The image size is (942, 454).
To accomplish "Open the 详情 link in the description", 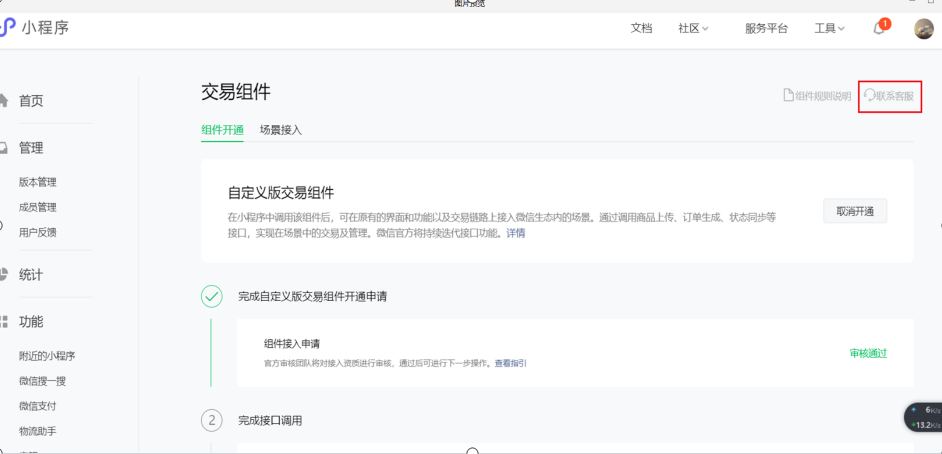I will point(515,233).
